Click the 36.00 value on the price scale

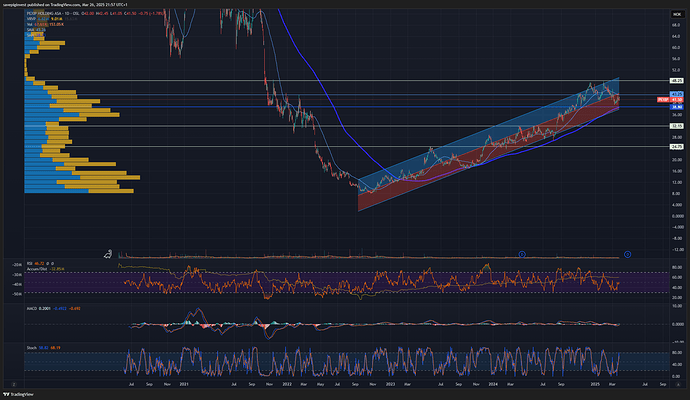point(676,115)
